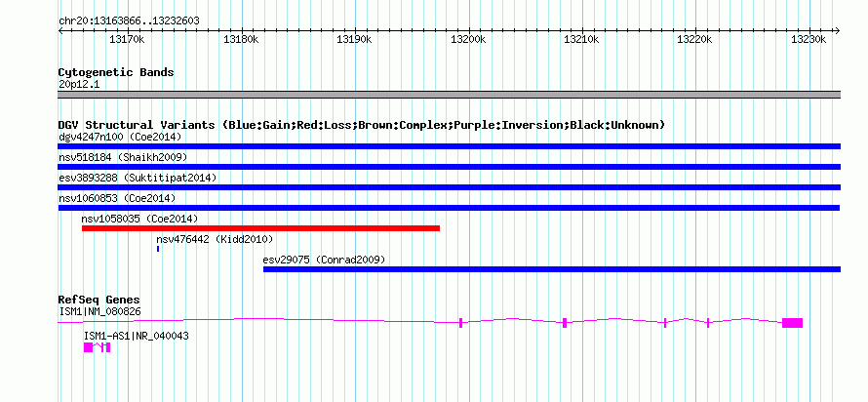Click the 13180k ruler tick label
This screenshot has height=402, width=868.
(x=241, y=39)
